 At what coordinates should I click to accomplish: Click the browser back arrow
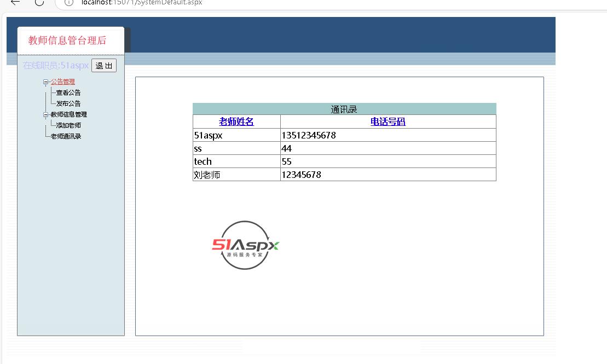[15, 2]
